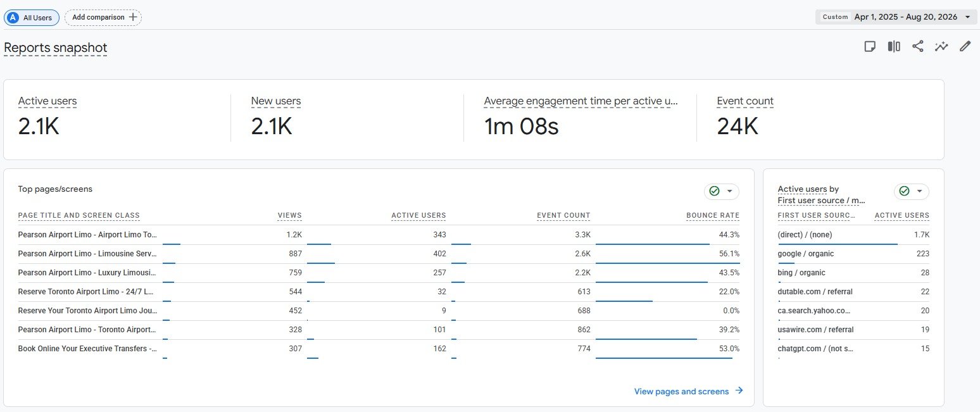Click the ACTIVE USERS header in Top pages table
Screen dimensions: 980x412
418,216
